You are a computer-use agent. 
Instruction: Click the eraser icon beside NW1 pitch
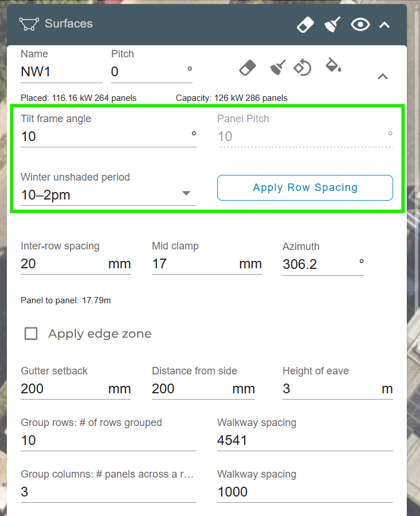247,68
